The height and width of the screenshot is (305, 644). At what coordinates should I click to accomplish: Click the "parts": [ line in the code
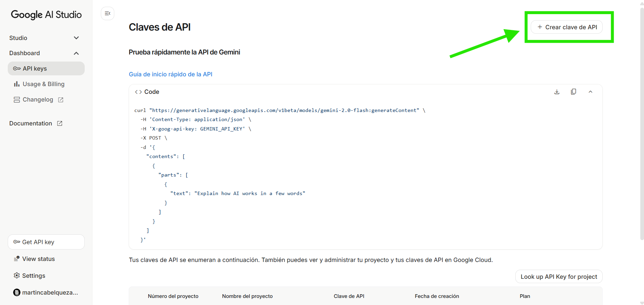pos(173,175)
